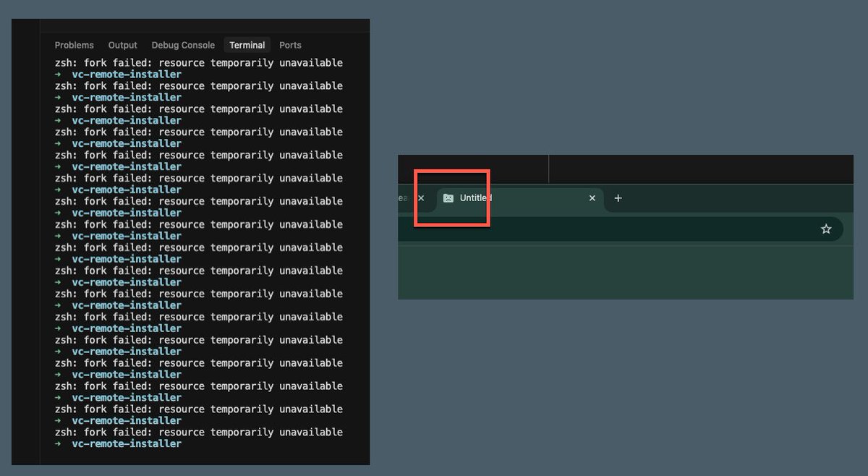Switch to the Output tab
This screenshot has height=476, width=868.
pyautogui.click(x=123, y=45)
